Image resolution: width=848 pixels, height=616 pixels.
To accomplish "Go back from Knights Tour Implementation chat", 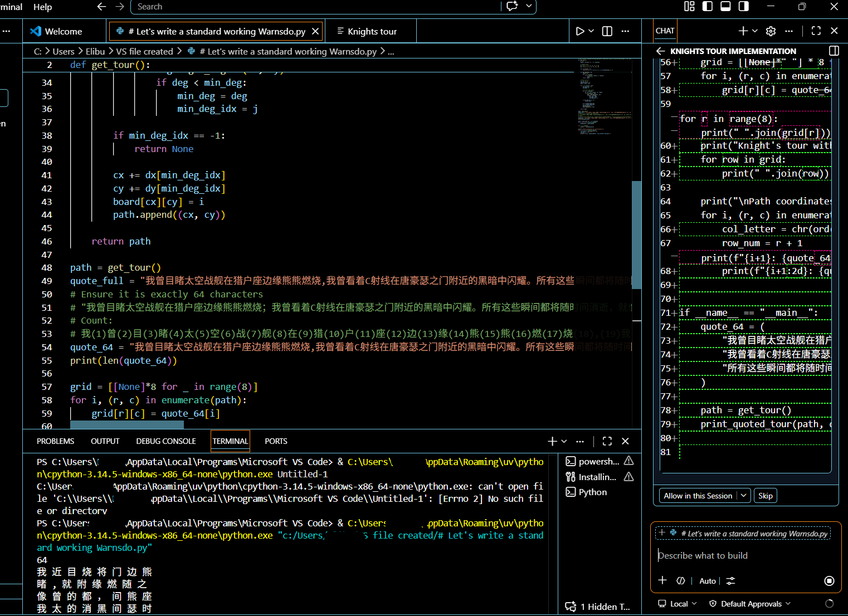I will point(661,51).
